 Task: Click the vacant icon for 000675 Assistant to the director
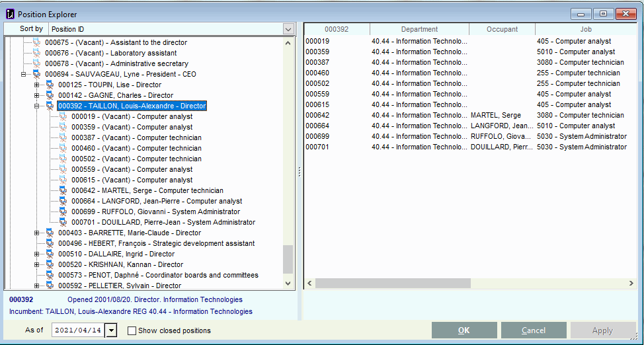36,42
